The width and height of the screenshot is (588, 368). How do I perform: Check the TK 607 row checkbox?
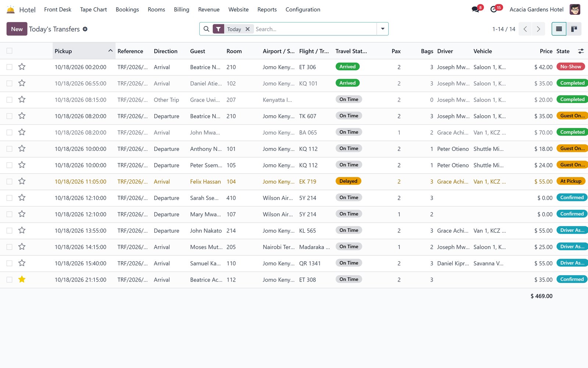[x=10, y=116]
